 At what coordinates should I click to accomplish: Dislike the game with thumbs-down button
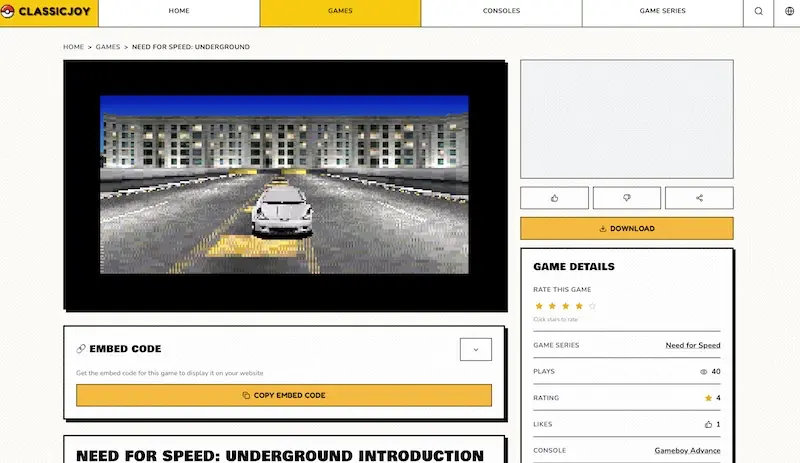(627, 198)
